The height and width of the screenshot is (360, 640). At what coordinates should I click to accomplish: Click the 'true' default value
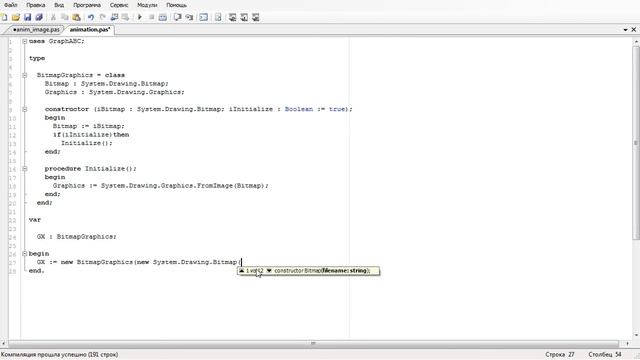pyautogui.click(x=337, y=109)
